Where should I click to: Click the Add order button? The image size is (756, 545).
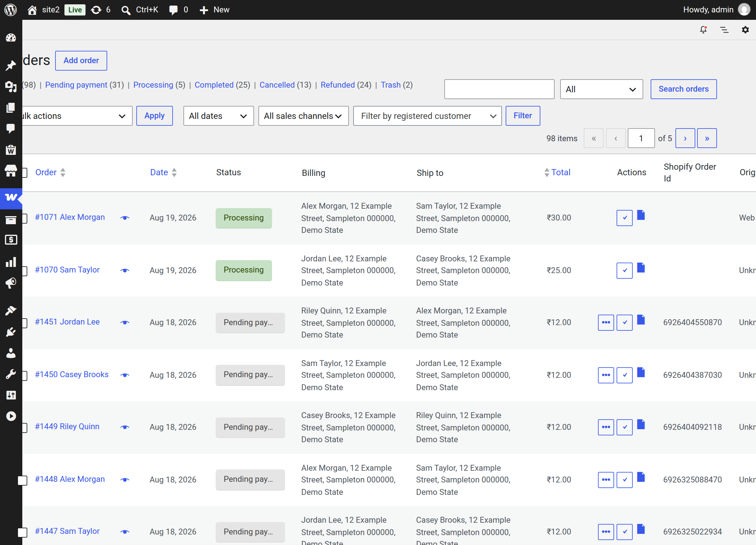tap(81, 61)
